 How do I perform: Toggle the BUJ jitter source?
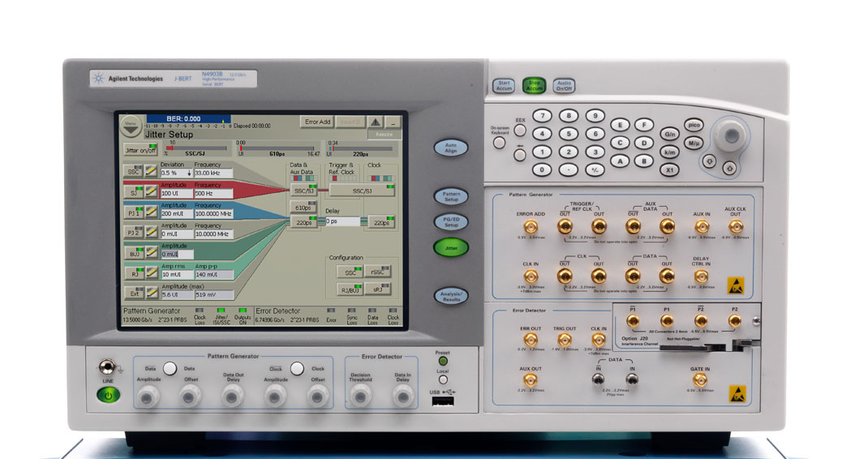(133, 252)
